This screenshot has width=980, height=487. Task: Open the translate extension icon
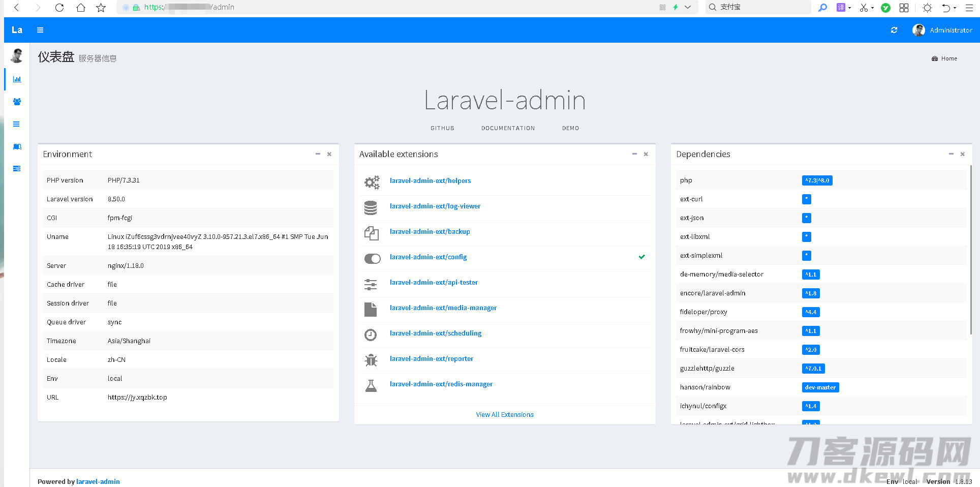[x=841, y=7]
